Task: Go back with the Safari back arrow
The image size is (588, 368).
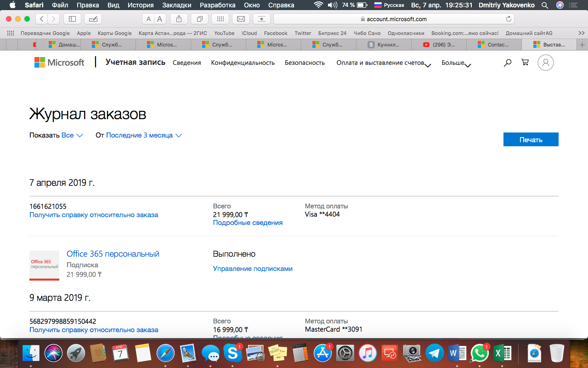Action: 42,19
